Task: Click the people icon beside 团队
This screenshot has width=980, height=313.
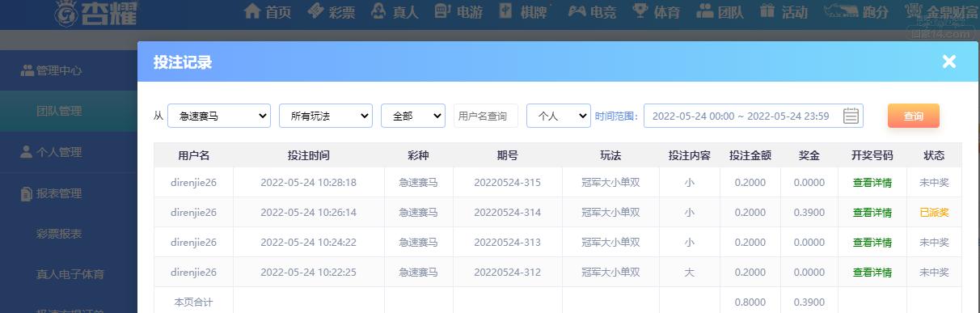Action: coord(704,11)
